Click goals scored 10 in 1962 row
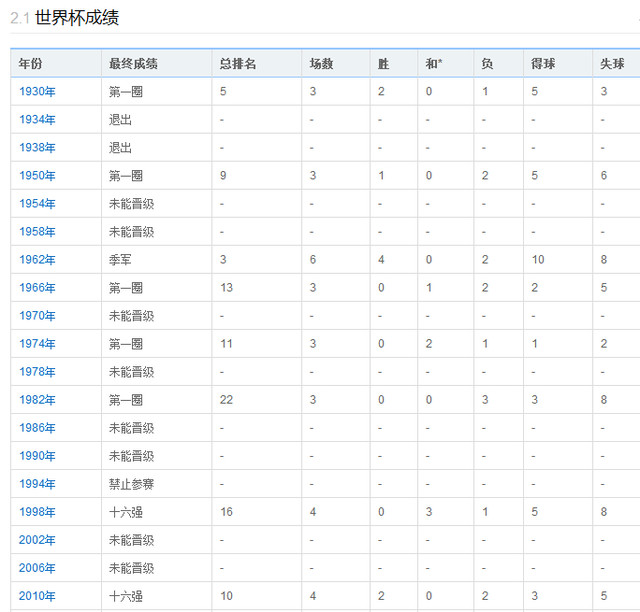The width and height of the screenshot is (640, 612). click(538, 260)
